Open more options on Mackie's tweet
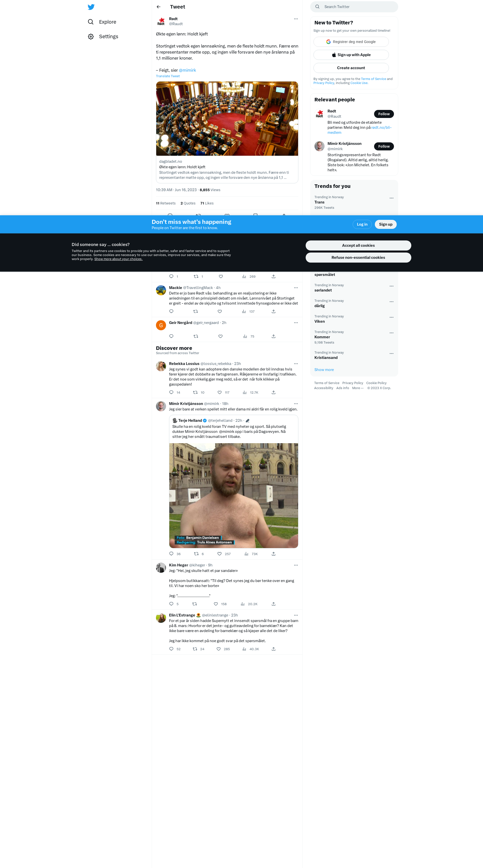The width and height of the screenshot is (483, 868). pos(296,288)
